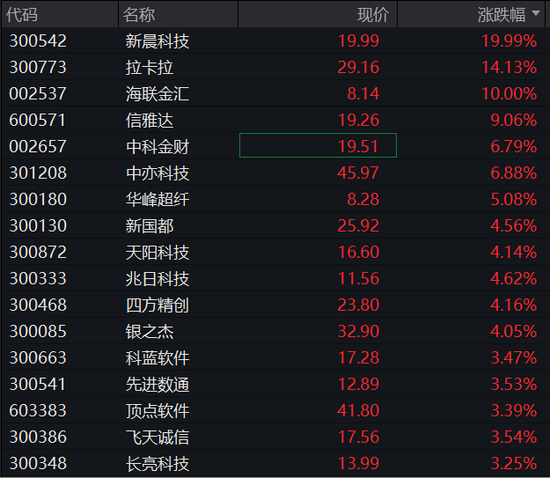The height and width of the screenshot is (478, 550).
Task: Click the 5.08% change value
Action: [x=514, y=200]
